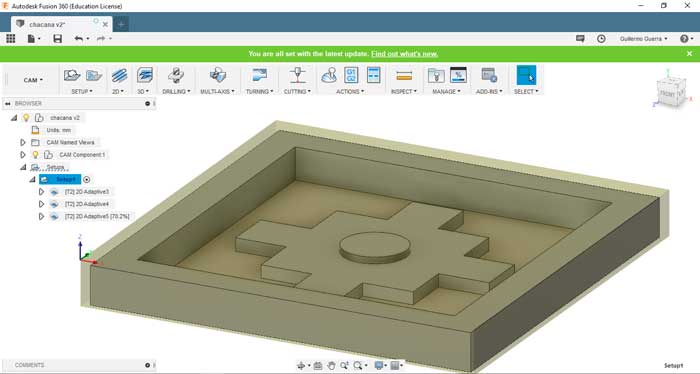Click the Multi-Axis toolpath icon
The image size is (700, 374).
click(x=218, y=75)
